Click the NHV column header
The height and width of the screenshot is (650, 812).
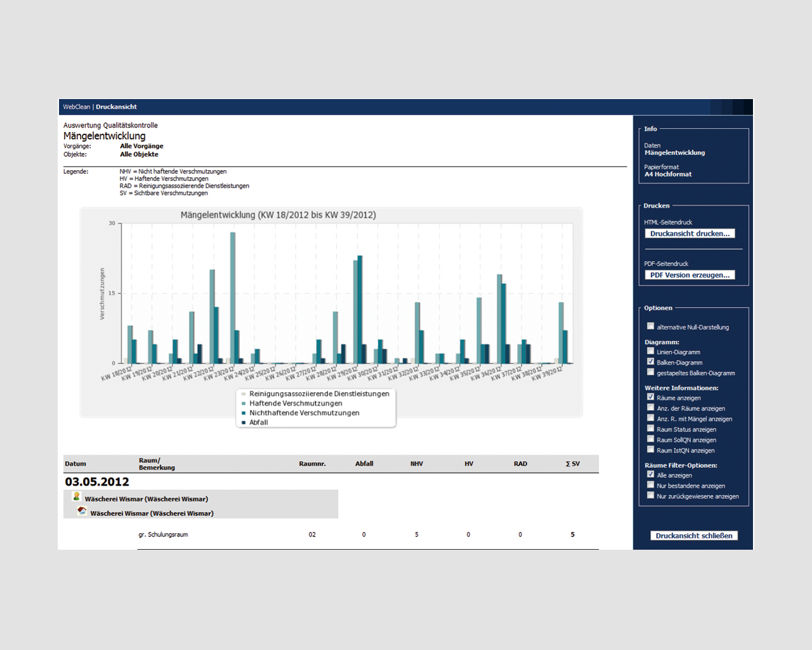point(417,464)
